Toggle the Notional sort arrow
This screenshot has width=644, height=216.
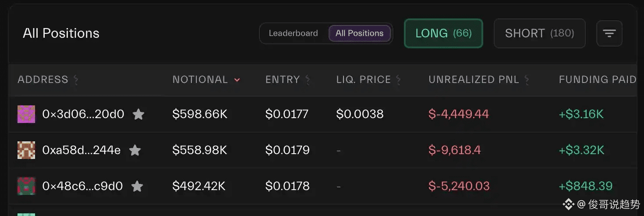pyautogui.click(x=237, y=80)
